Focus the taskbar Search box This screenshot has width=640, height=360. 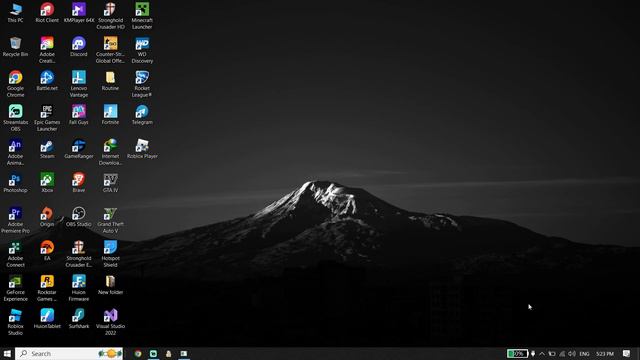click(x=69, y=353)
